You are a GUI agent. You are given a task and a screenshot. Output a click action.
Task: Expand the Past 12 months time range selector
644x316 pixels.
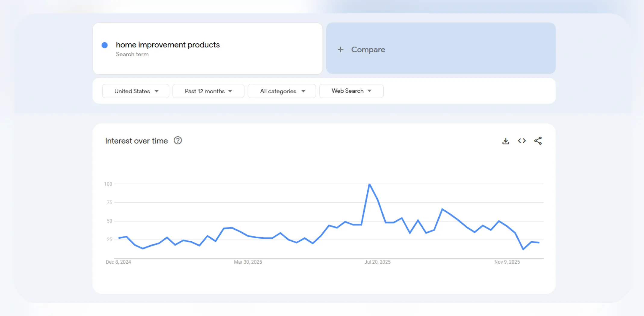[208, 91]
